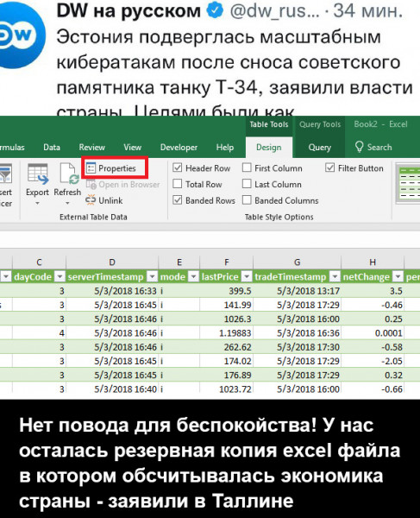Select tradeTimestamp cell 5/3/2018 17:30
The height and width of the screenshot is (518, 420).
click(x=297, y=347)
